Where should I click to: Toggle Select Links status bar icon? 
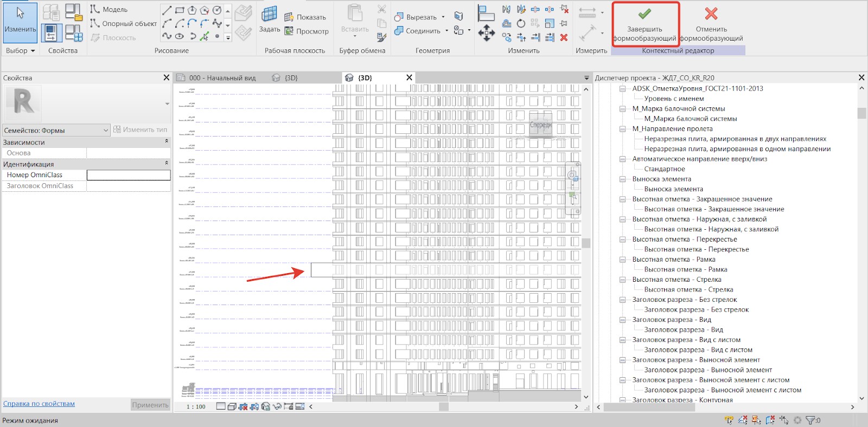coord(729,420)
